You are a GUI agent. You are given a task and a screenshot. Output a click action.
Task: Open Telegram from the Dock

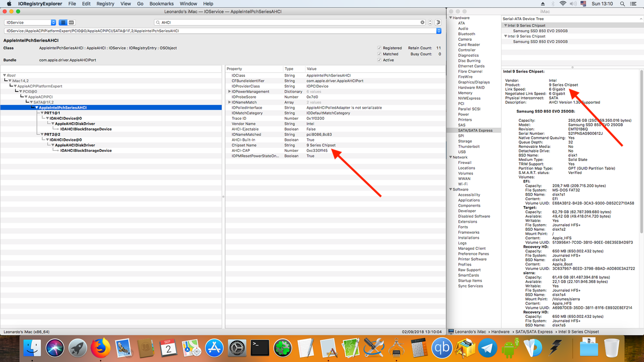tap(487, 348)
